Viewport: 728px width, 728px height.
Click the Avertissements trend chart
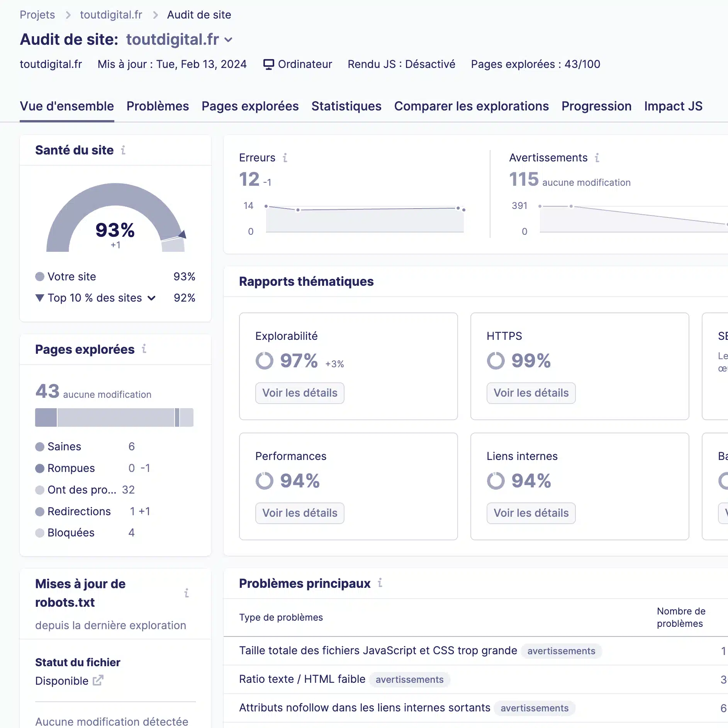pyautogui.click(x=633, y=219)
